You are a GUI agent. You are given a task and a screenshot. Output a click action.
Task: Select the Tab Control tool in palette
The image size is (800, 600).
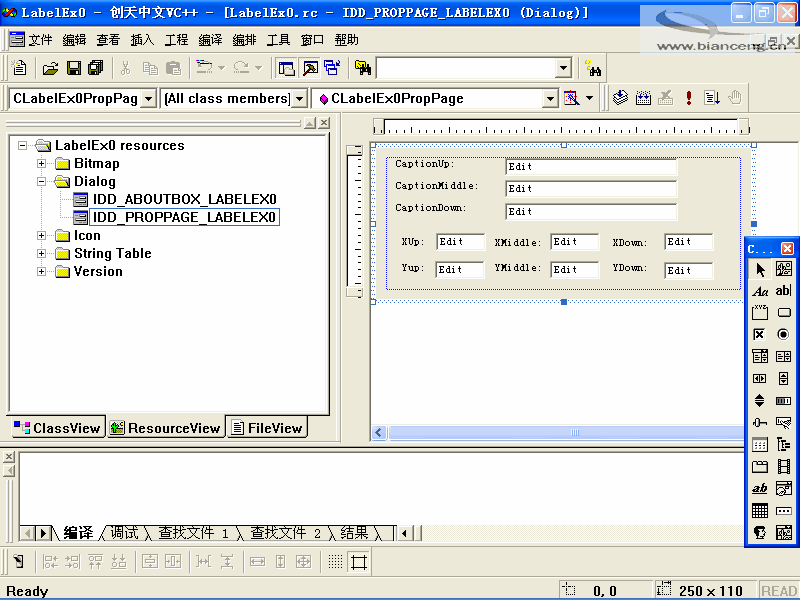tap(760, 466)
